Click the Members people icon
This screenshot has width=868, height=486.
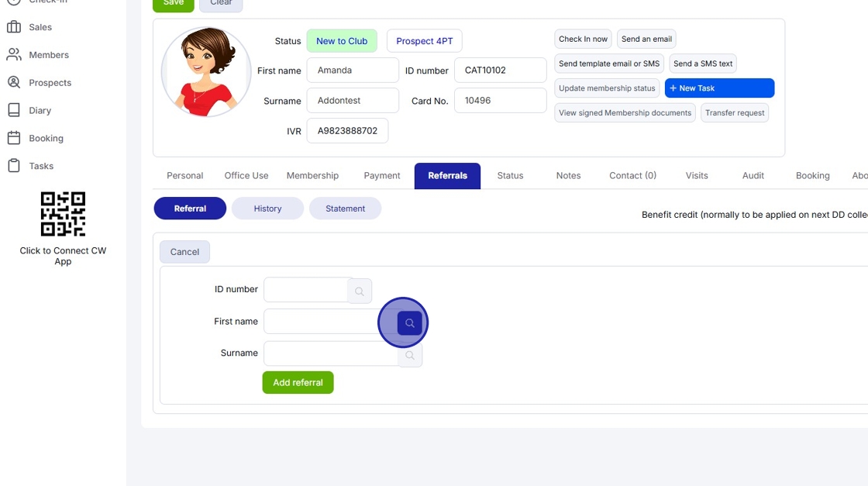pos(14,54)
